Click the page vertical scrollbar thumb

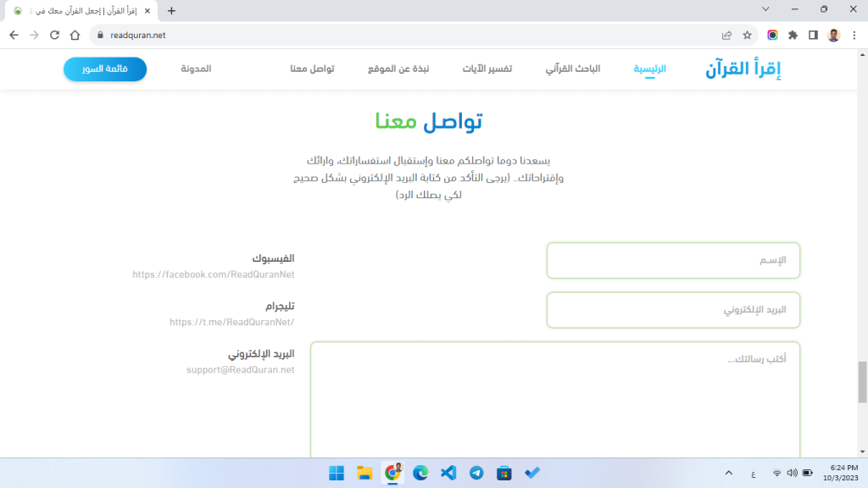(x=862, y=382)
